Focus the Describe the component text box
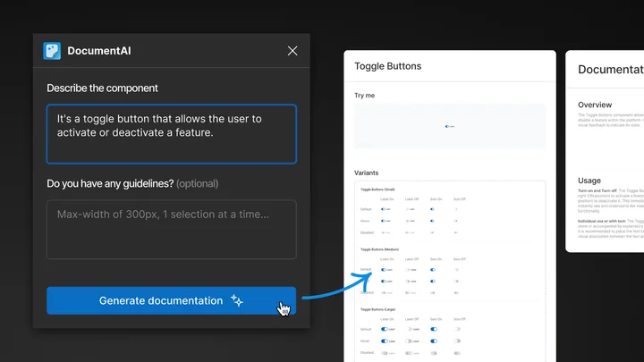 click(x=171, y=134)
